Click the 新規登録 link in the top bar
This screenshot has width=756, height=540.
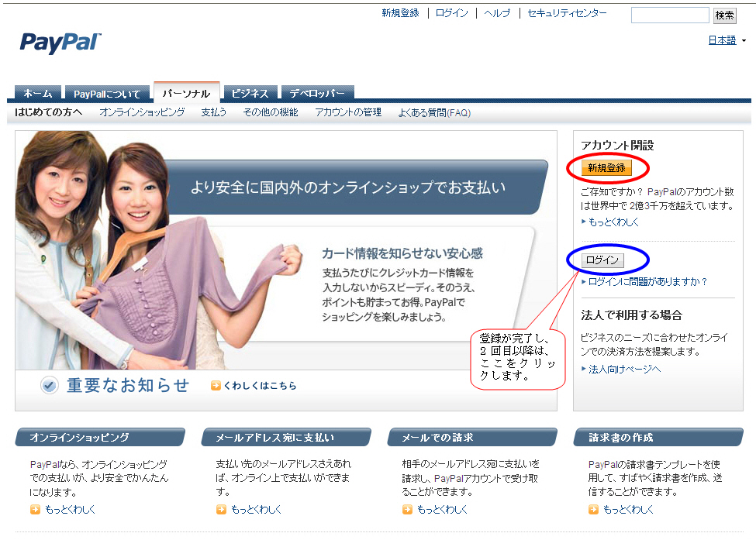400,13
